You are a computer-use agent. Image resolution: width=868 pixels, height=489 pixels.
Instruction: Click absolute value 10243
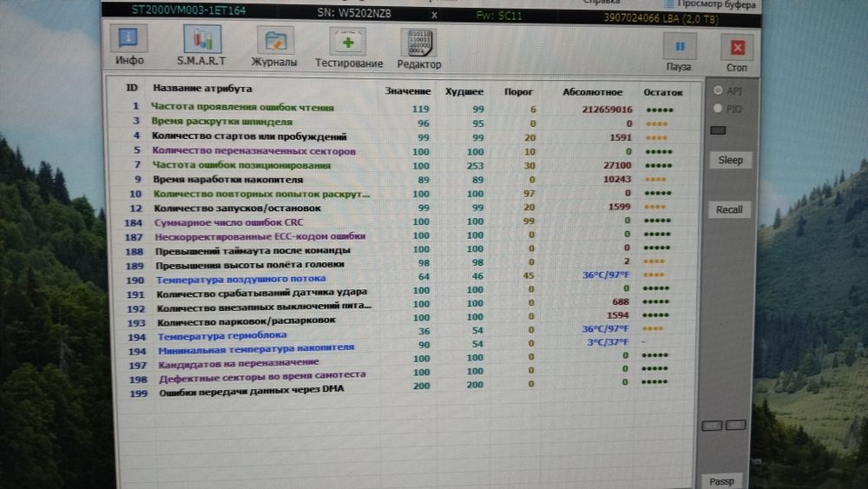[x=617, y=179]
